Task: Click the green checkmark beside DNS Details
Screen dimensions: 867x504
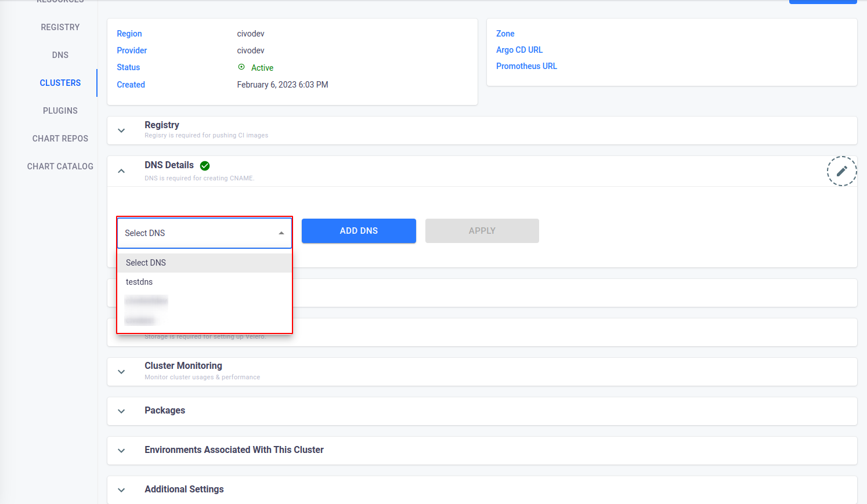Action: click(205, 166)
